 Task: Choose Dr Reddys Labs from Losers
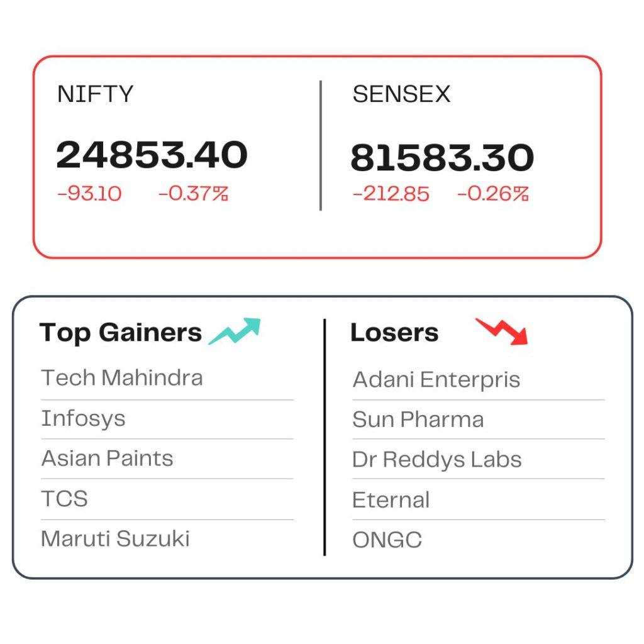coord(437,459)
